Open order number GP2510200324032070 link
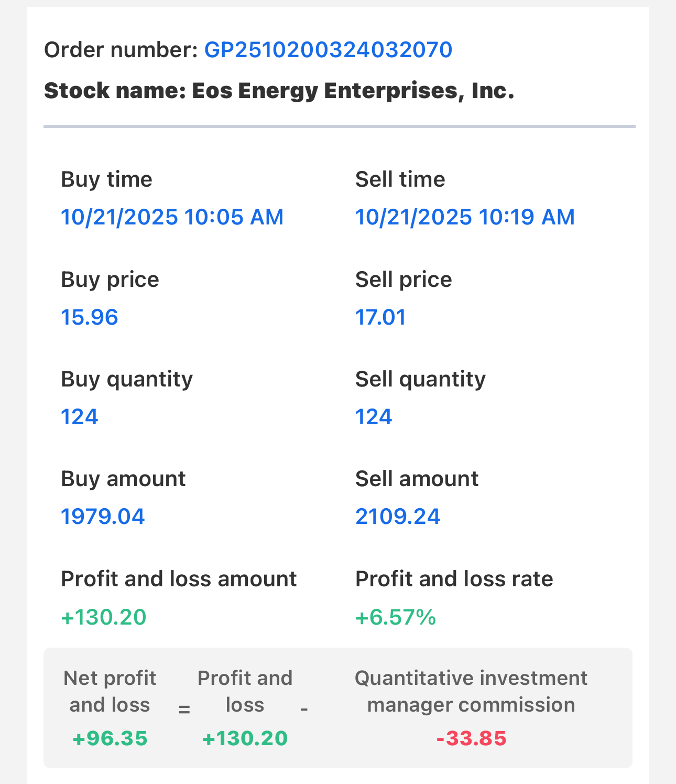Screen dimensions: 676x784 click(x=328, y=50)
